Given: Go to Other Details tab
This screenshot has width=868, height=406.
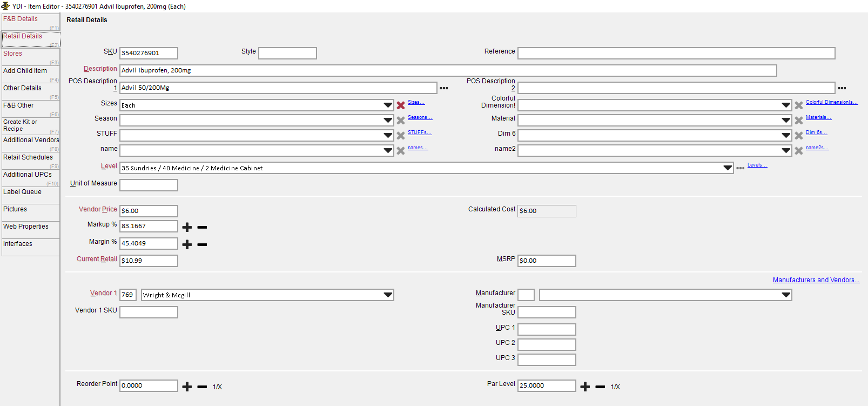Looking at the screenshot, I should point(31,91).
